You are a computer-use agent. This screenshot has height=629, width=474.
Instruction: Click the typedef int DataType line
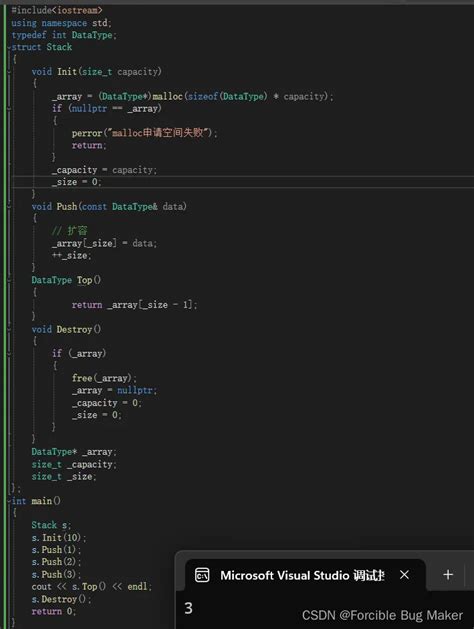coord(64,35)
